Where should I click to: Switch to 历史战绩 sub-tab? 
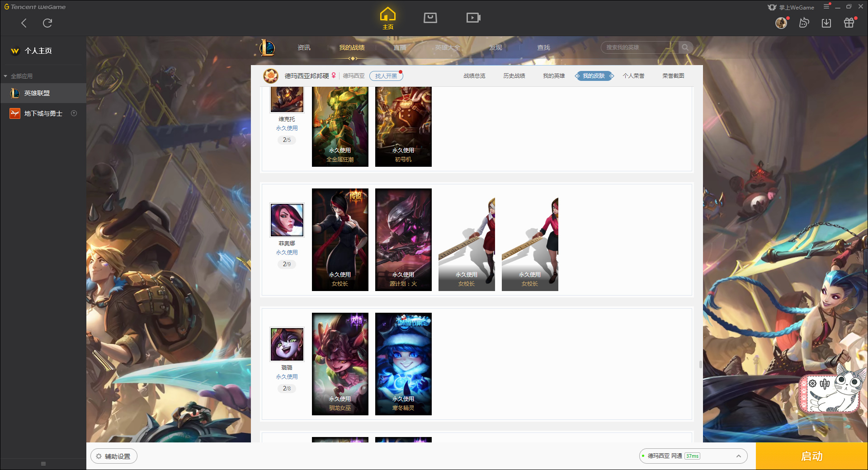click(x=514, y=76)
